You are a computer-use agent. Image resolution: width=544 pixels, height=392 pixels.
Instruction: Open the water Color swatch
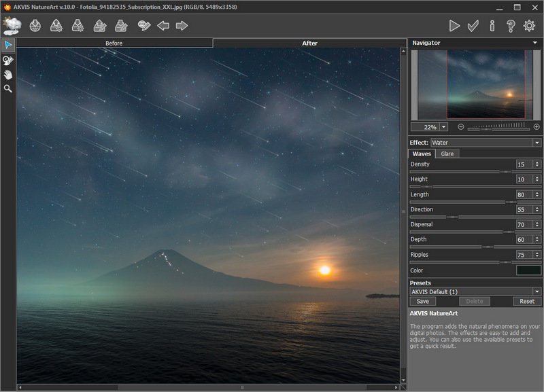pyautogui.click(x=528, y=270)
